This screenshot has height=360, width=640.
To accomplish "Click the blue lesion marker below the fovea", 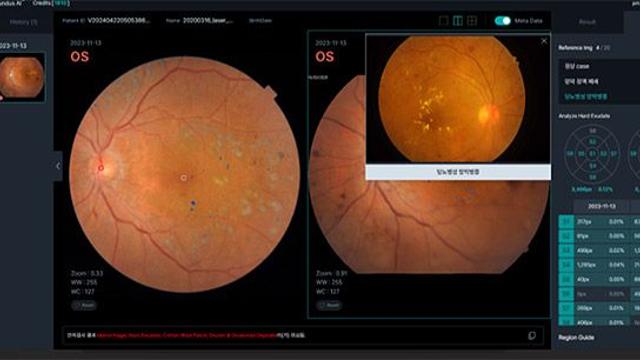I will (193, 203).
